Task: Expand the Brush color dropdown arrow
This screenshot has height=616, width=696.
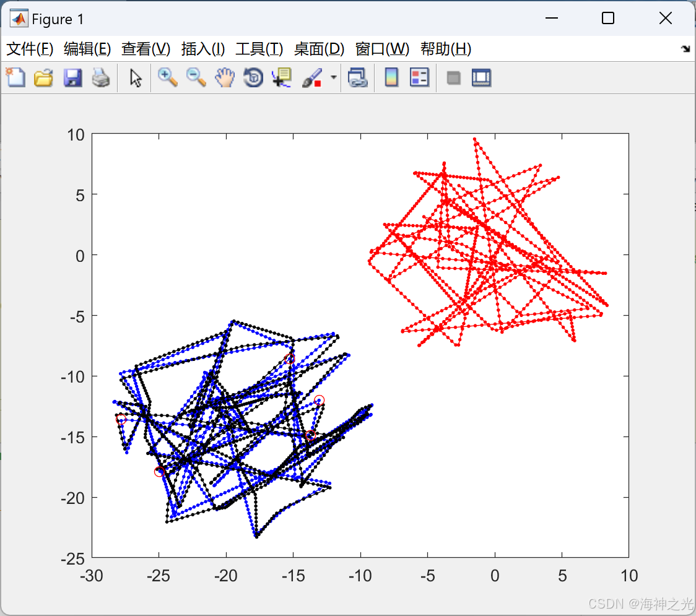Action: (334, 77)
